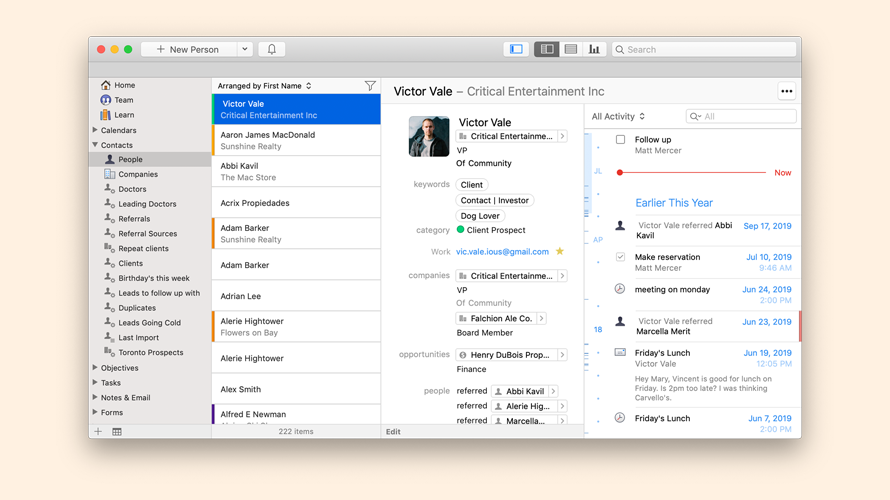Collapse the Contacts section
This screenshot has height=500, width=890.
95,145
